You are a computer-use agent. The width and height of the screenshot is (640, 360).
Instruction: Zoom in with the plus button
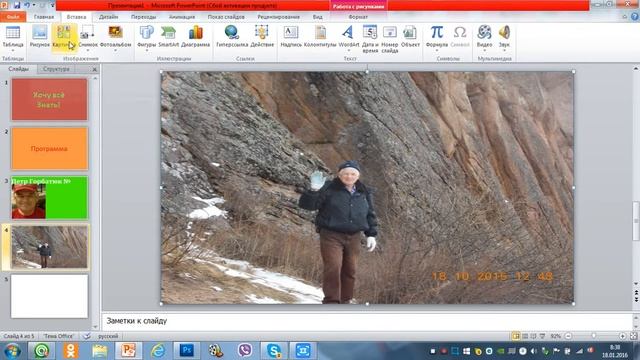point(622,336)
